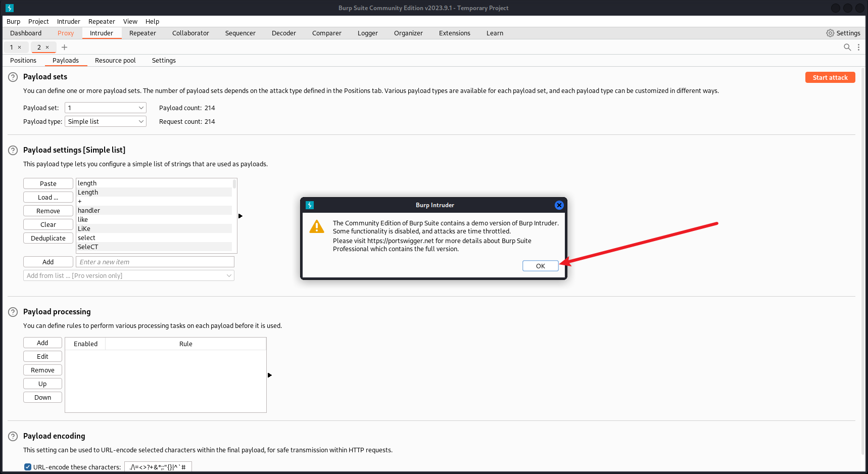Close Intruder tab 2

(47, 47)
